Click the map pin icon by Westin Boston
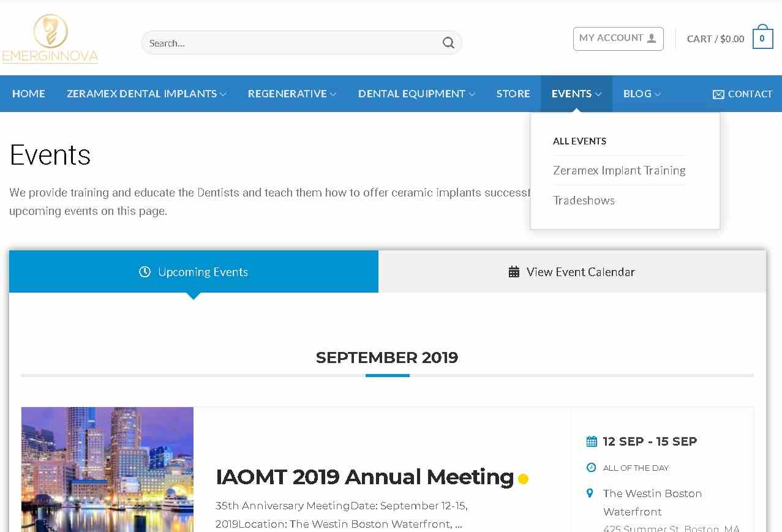 pos(590,493)
